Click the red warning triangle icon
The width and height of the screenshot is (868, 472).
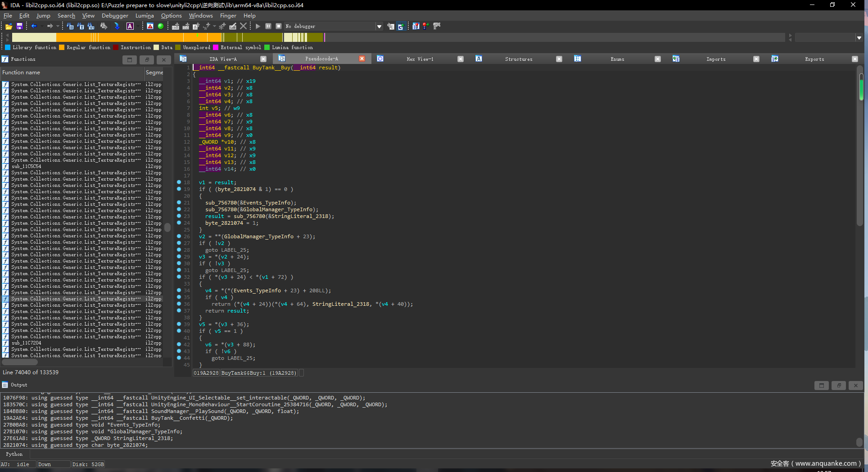pyautogui.click(x=150, y=26)
